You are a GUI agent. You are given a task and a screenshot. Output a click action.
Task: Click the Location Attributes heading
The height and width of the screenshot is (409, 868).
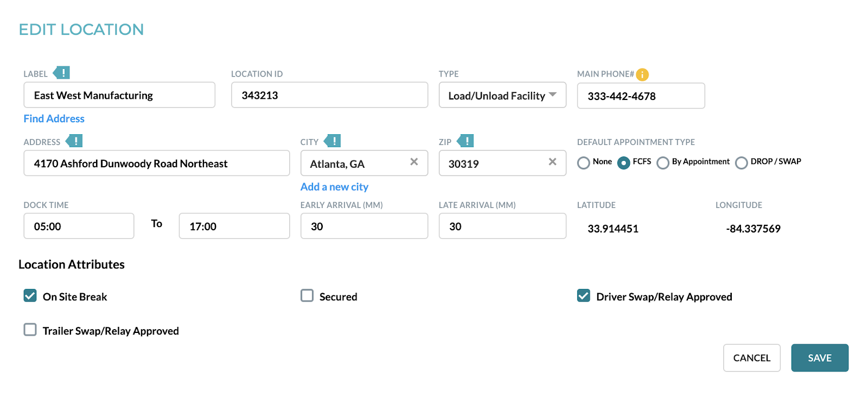click(72, 265)
